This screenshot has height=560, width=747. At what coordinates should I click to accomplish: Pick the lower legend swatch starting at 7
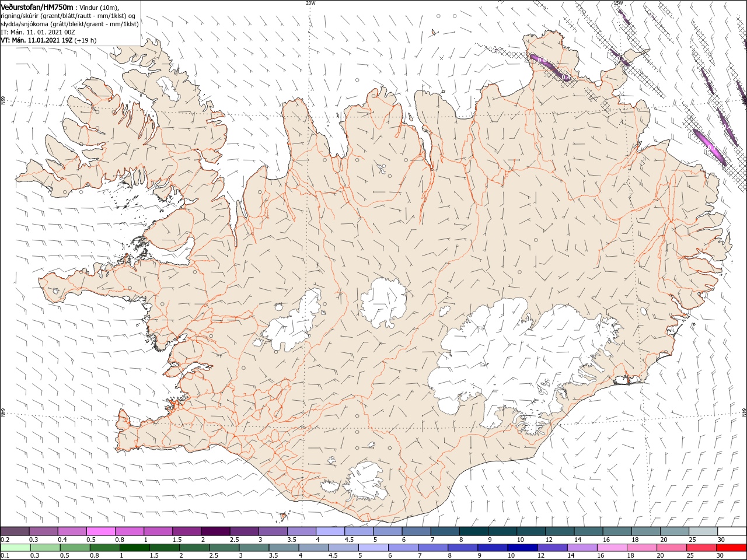tap(433, 548)
